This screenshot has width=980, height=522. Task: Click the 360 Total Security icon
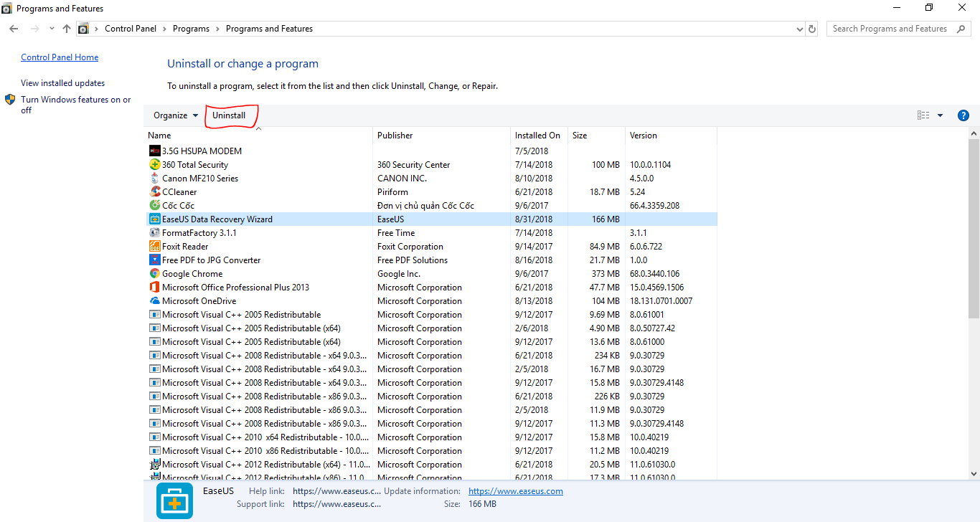tap(155, 165)
